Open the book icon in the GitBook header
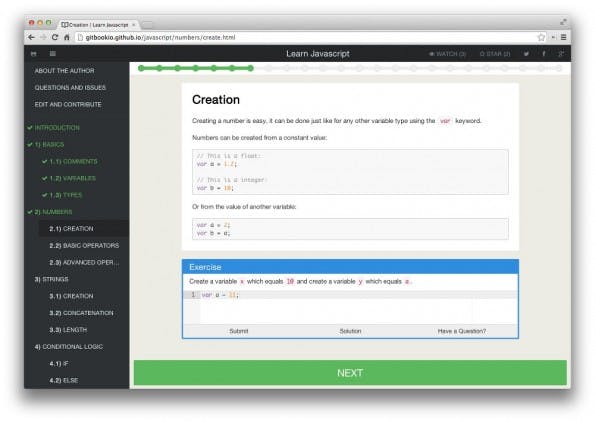The height and width of the screenshot is (422, 595). pos(34,54)
